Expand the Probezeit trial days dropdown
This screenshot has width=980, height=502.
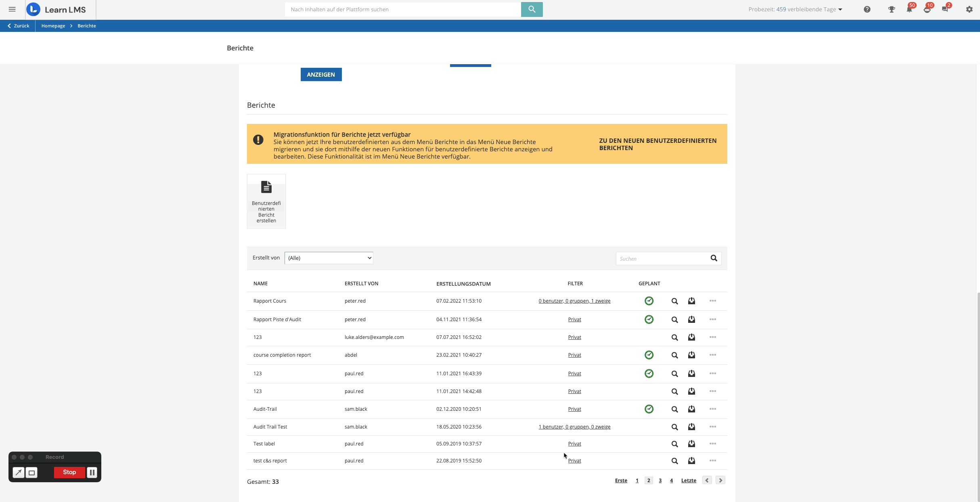pos(795,9)
